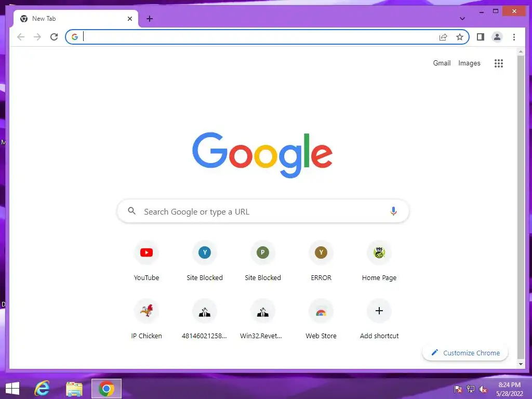Screen dimensions: 532x399
Task: Click the Google logo
Action: 262,154
